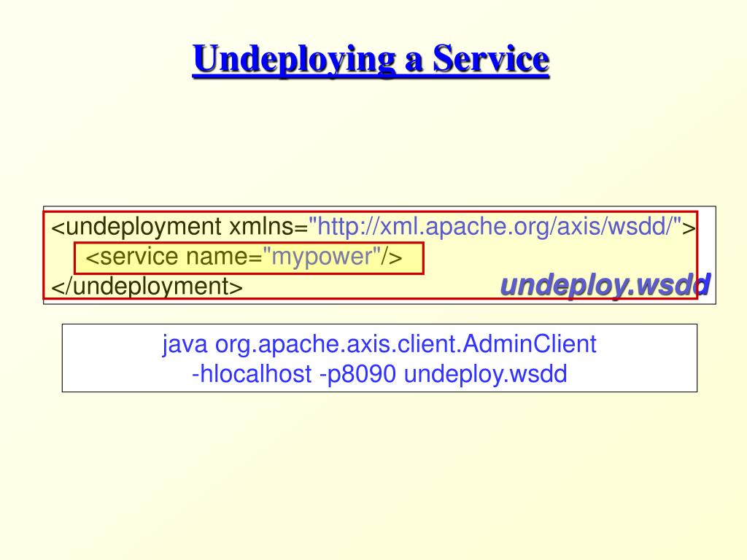Select the service name="mypower" line
The height and width of the screenshot is (560, 747).
(244, 257)
